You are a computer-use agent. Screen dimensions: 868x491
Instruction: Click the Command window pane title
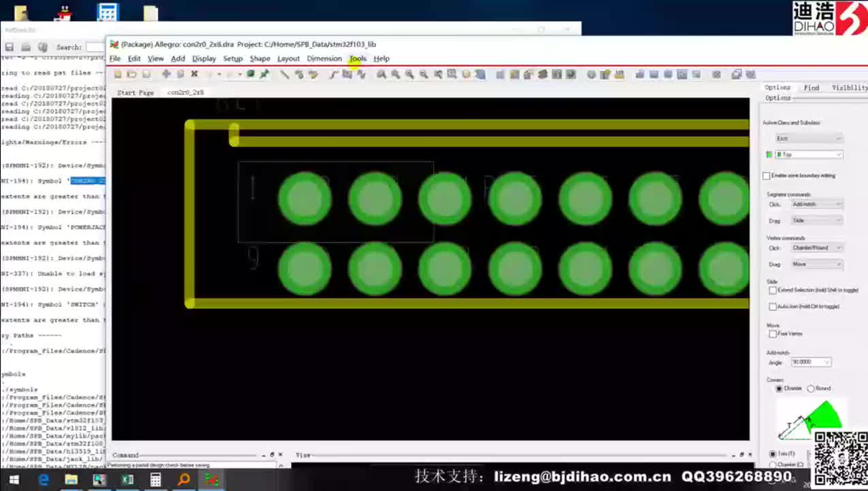125,455
